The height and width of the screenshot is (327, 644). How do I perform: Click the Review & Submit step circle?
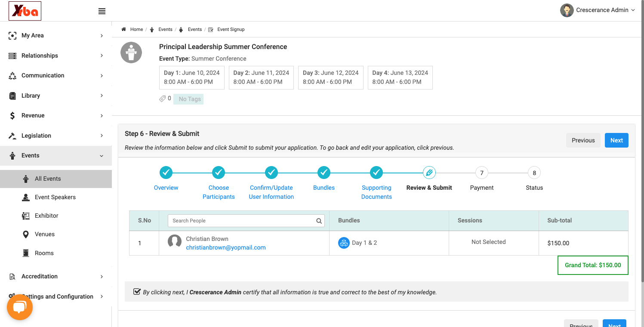point(429,173)
